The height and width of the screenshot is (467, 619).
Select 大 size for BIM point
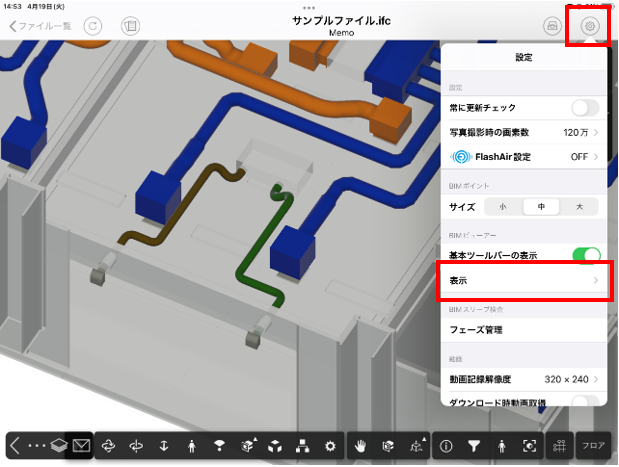click(578, 207)
